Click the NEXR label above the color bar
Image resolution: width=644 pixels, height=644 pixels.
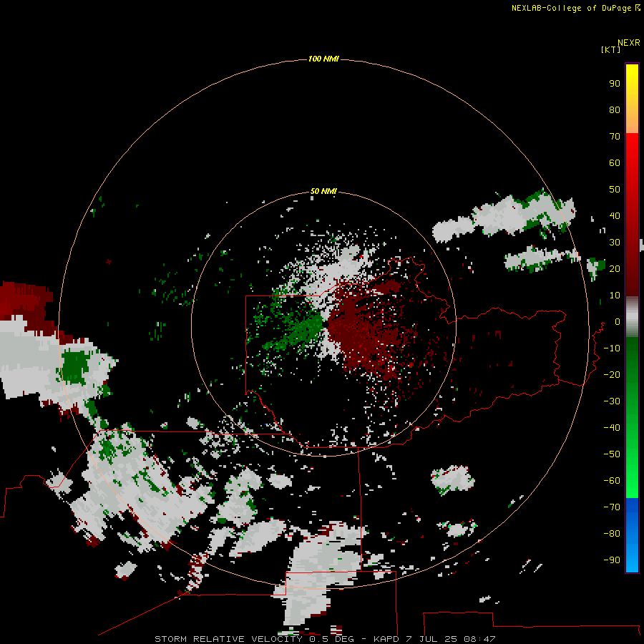tap(629, 43)
